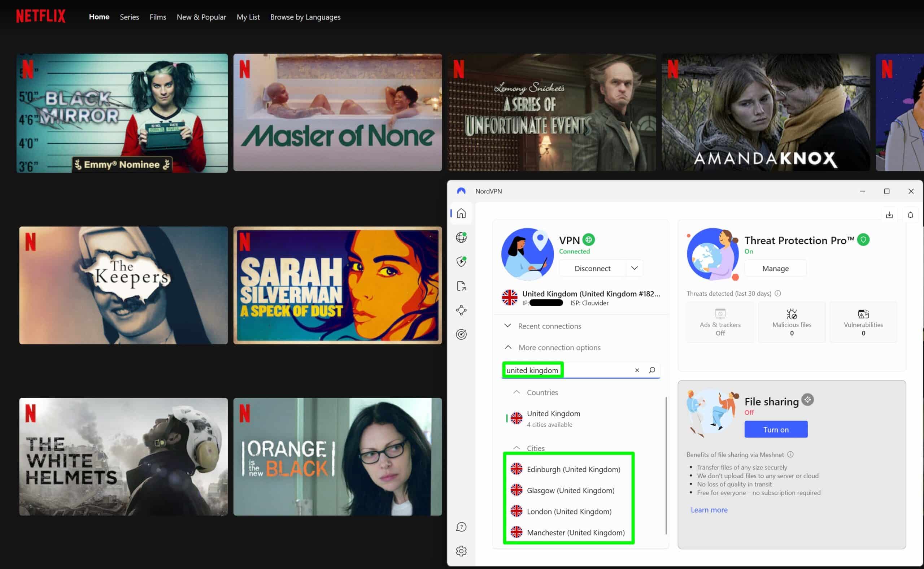Click the Threats detected info icon
Viewport: 924px width, 569px height.
pos(778,293)
